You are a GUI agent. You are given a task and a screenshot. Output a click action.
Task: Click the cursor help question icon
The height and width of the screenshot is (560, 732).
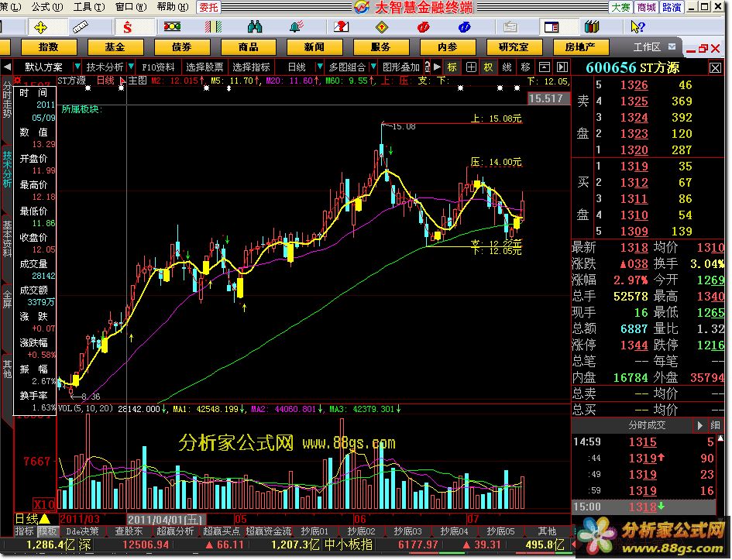click(x=637, y=27)
